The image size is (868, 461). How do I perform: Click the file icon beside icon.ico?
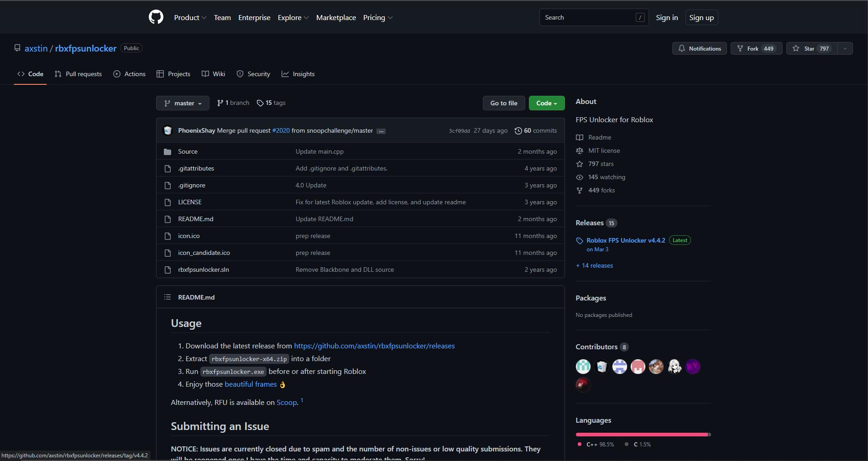[x=167, y=236]
